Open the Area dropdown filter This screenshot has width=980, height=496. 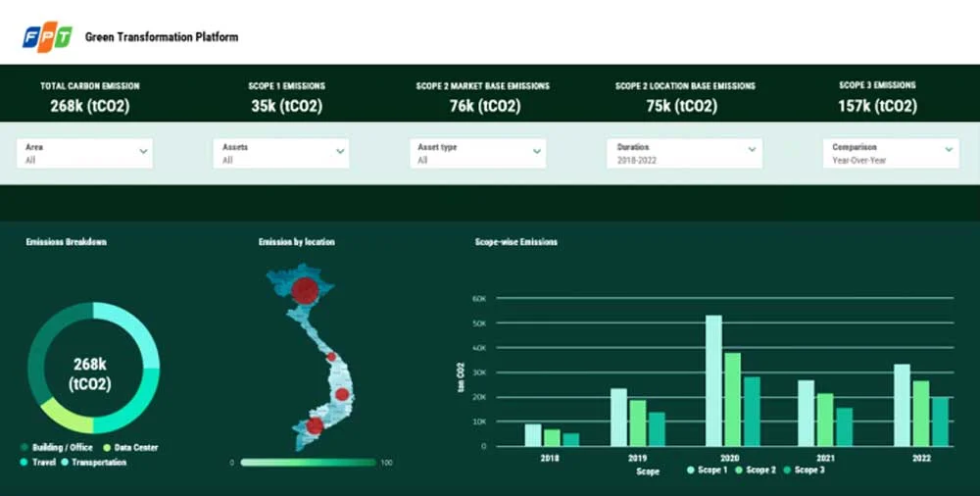click(84, 153)
